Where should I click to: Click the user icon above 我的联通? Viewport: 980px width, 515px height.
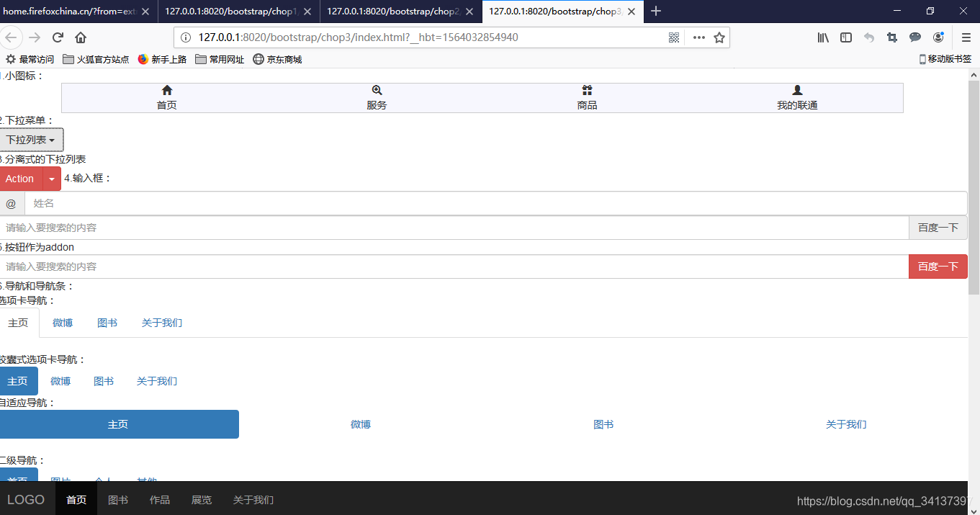point(797,90)
